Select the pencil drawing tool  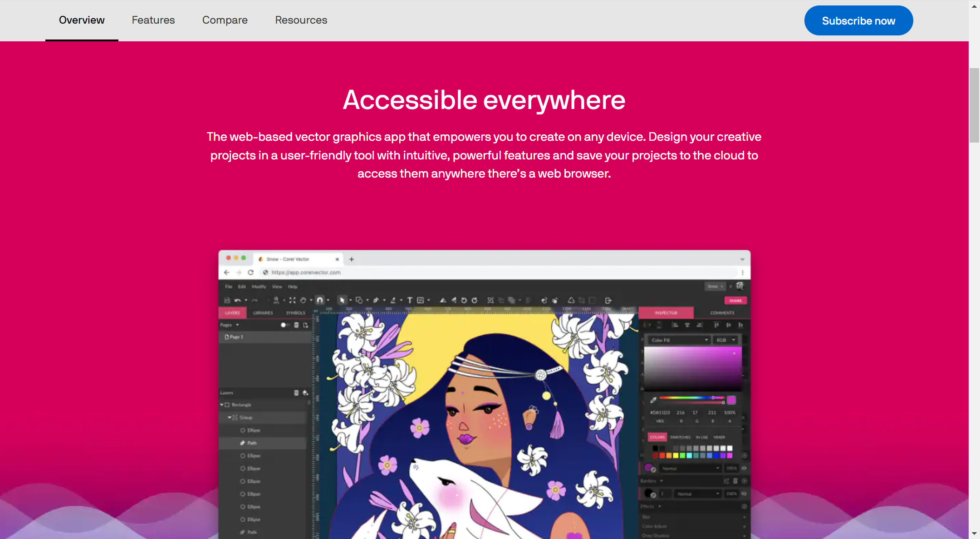393,300
